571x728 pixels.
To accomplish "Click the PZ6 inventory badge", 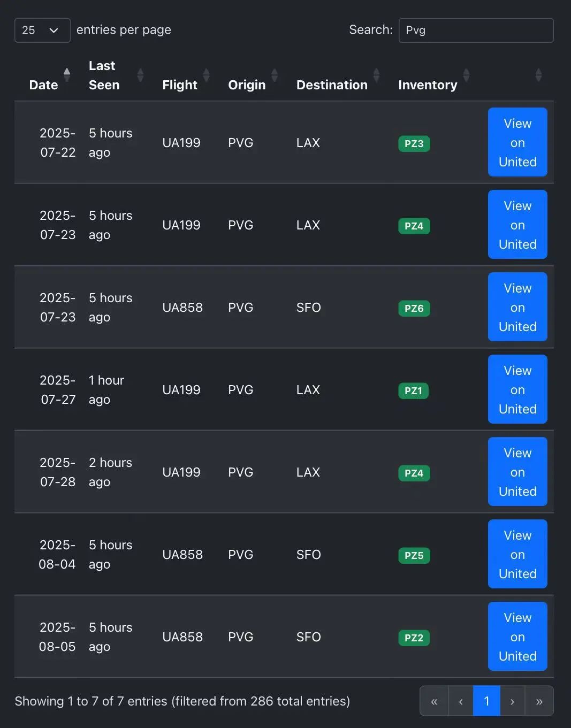I will point(414,309).
